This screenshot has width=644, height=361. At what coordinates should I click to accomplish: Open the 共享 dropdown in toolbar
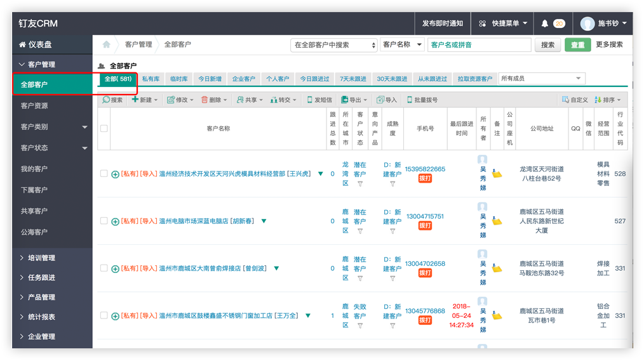pyautogui.click(x=250, y=100)
